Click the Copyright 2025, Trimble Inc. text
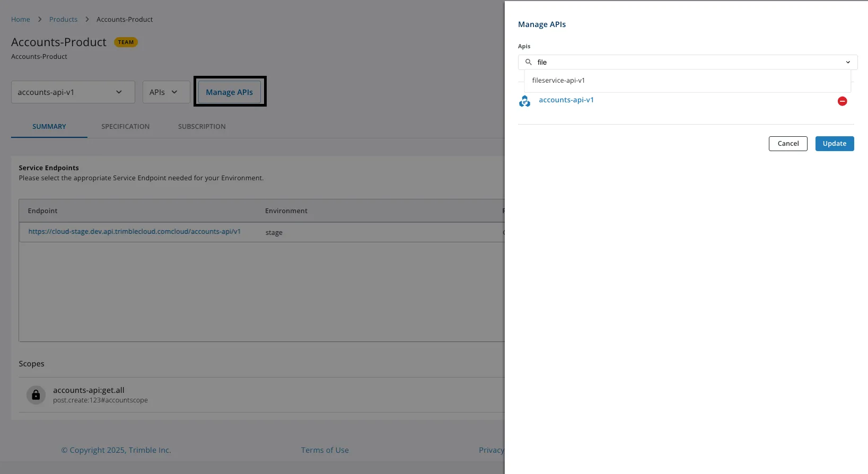Viewport: 868px width, 474px height. (x=116, y=450)
